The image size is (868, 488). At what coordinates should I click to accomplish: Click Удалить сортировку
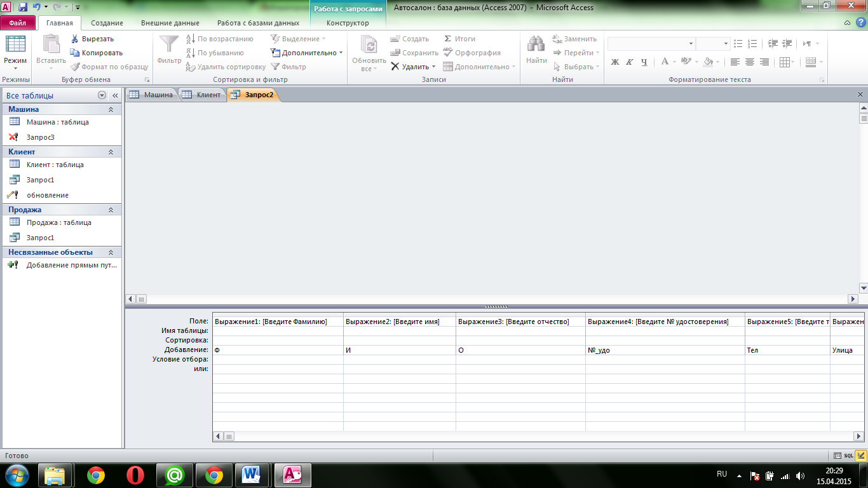point(226,67)
